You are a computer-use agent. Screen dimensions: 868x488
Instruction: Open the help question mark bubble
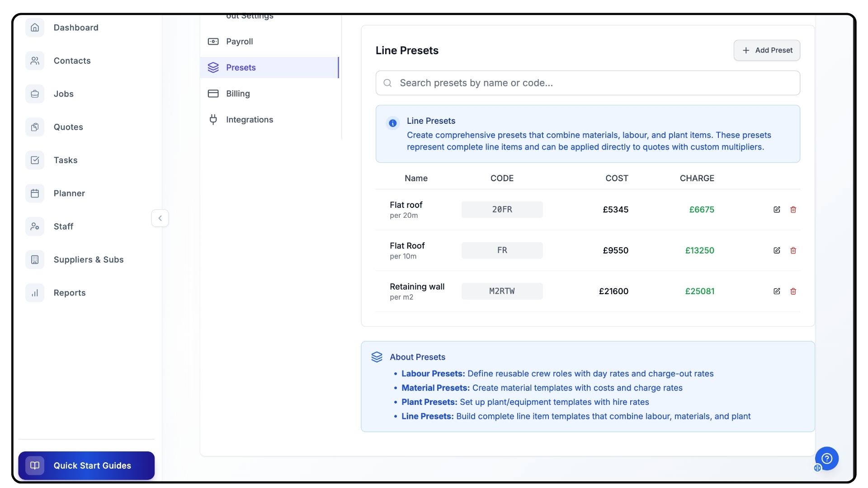coord(827,459)
